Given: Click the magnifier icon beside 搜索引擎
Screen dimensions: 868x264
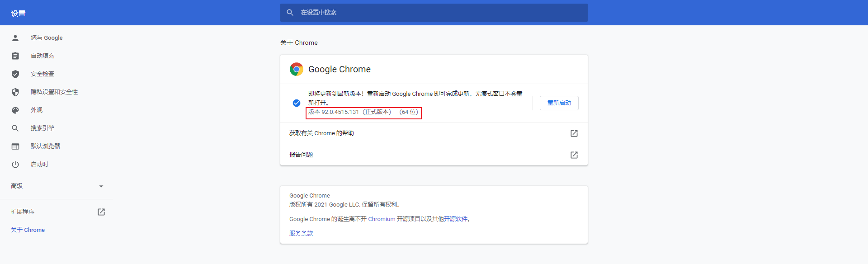Looking at the screenshot, I should [15, 128].
